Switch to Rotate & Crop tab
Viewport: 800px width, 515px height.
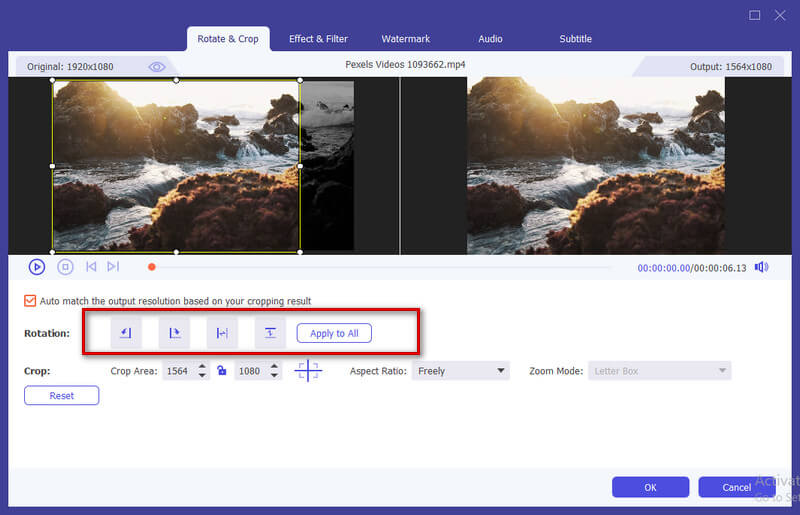pyautogui.click(x=228, y=39)
